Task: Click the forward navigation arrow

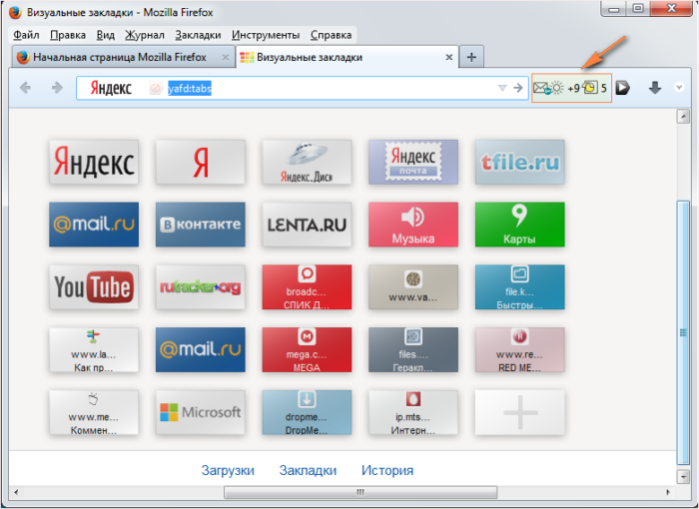Action: [57, 88]
